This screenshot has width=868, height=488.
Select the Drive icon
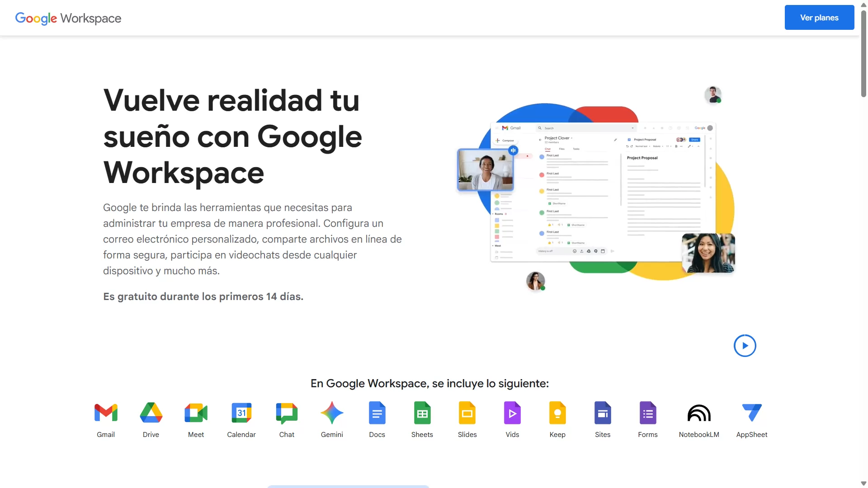151,413
